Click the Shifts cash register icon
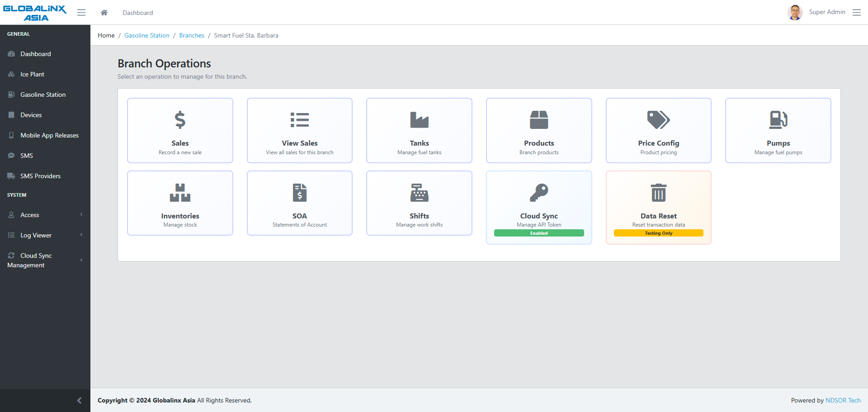 [x=419, y=193]
